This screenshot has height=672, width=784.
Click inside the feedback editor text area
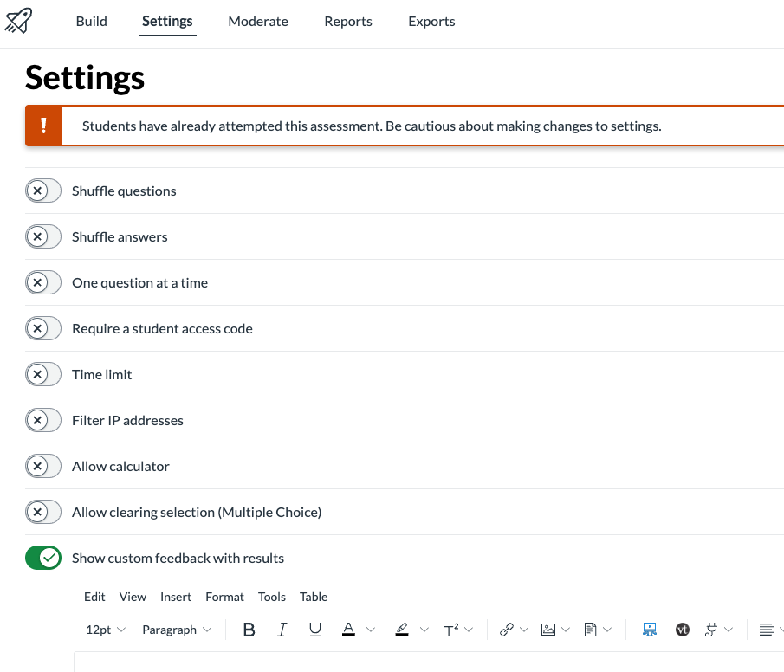429,662
